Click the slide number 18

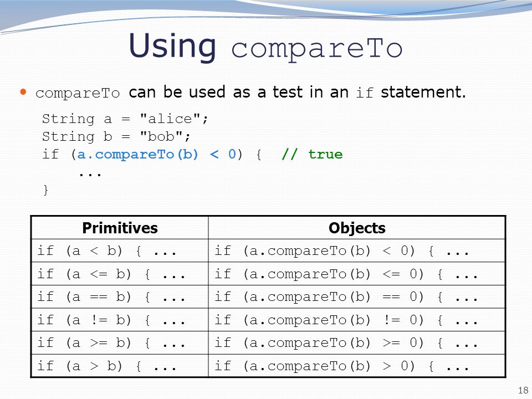point(523,390)
